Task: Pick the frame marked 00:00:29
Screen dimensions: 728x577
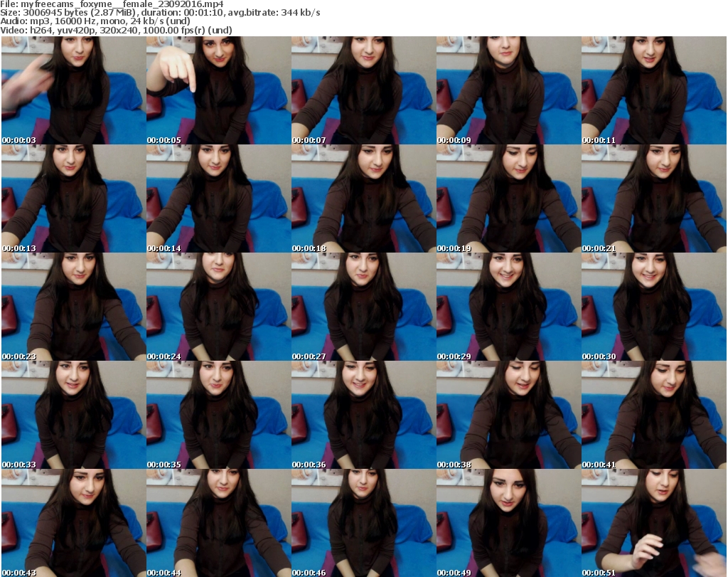Action: [x=509, y=307]
